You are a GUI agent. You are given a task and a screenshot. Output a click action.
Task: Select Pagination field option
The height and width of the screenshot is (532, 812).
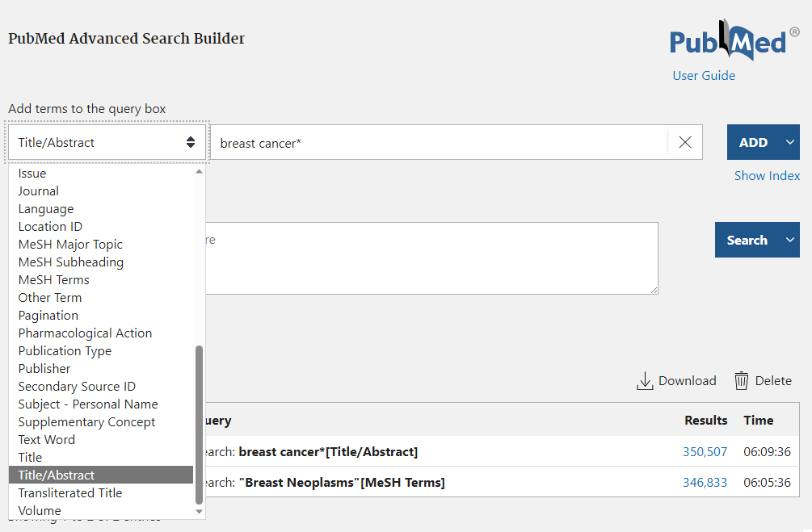pyautogui.click(x=101, y=315)
